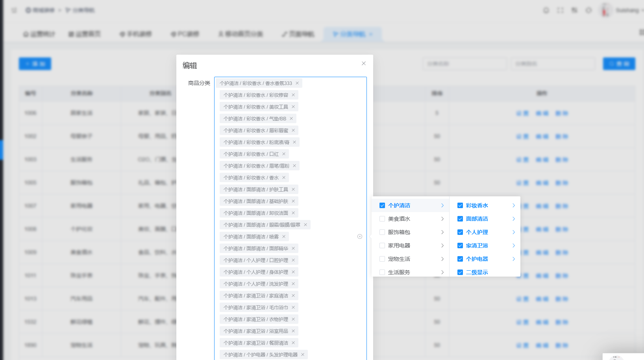Expand the 面部清洁 submenu arrow
Image resolution: width=644 pixels, height=360 pixels.
tap(514, 219)
